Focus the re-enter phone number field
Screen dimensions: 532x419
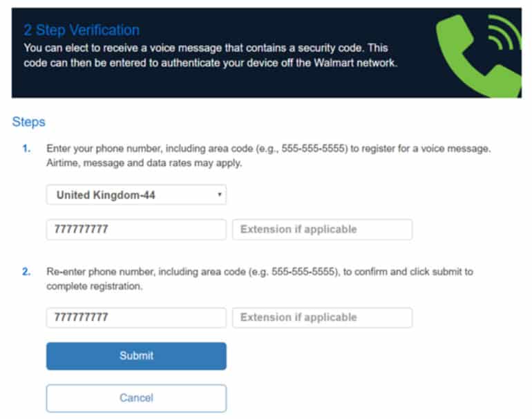[136, 317]
